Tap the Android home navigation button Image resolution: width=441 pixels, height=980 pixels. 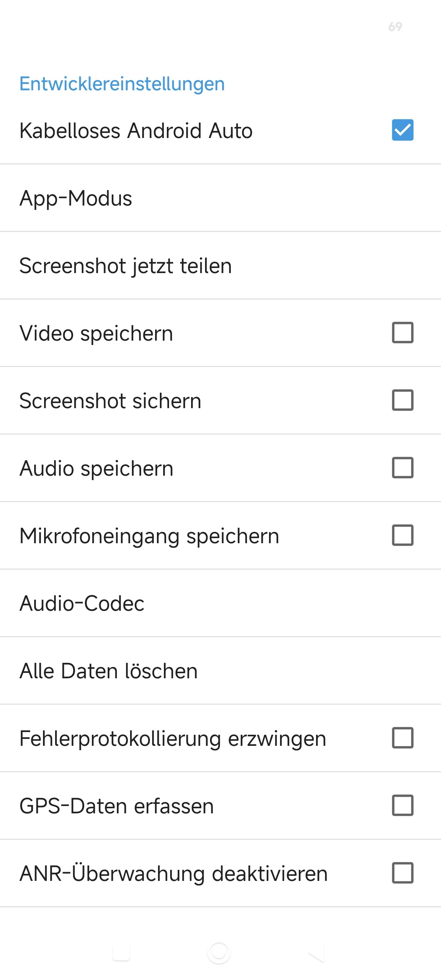pyautogui.click(x=219, y=952)
